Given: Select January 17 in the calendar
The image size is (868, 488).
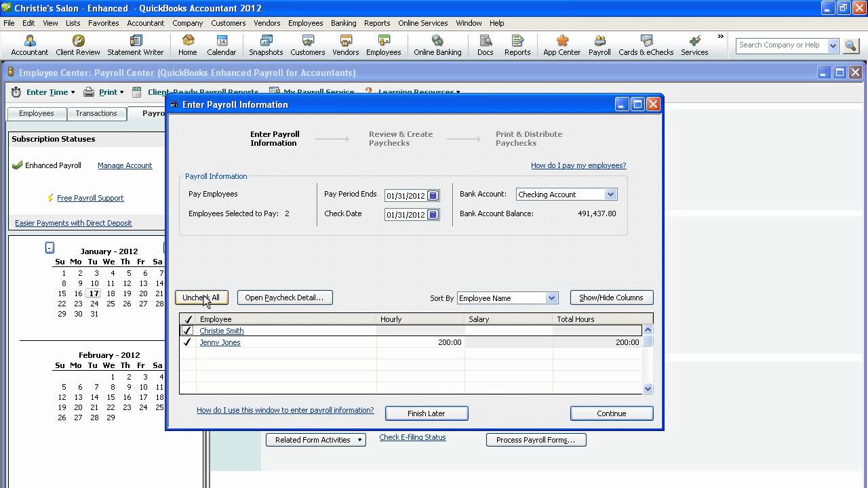Looking at the screenshot, I should click(94, 293).
